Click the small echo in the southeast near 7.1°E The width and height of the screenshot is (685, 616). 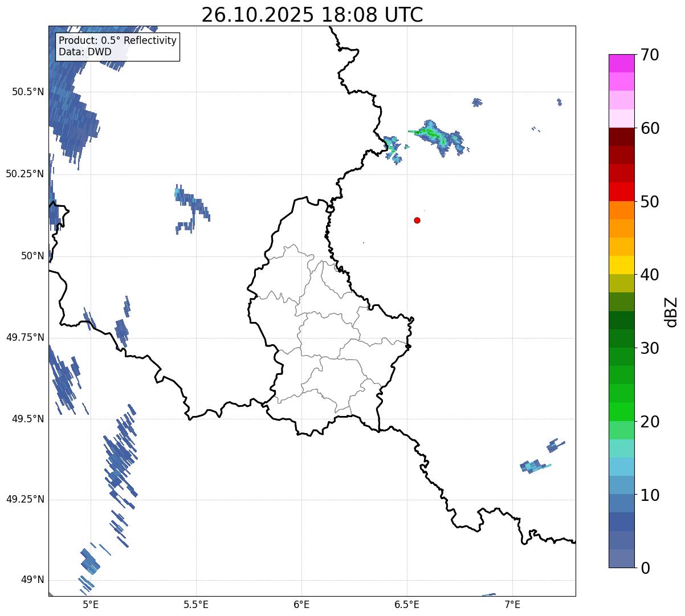(535, 466)
